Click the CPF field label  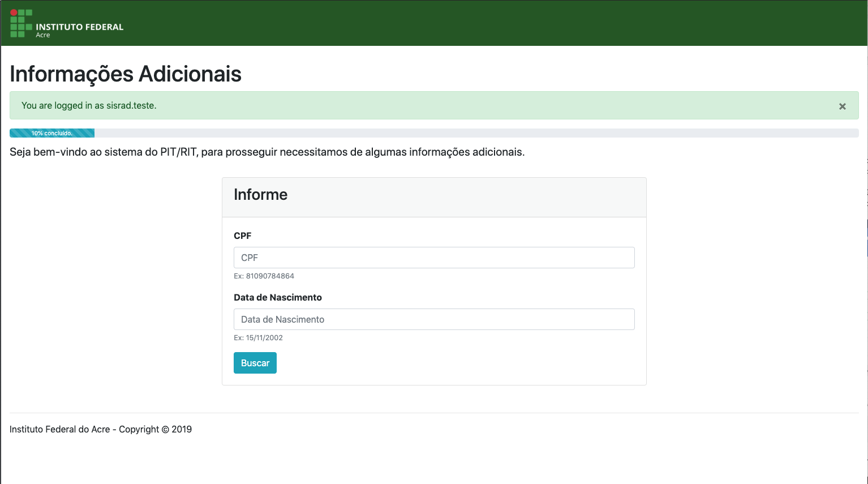[x=242, y=235]
